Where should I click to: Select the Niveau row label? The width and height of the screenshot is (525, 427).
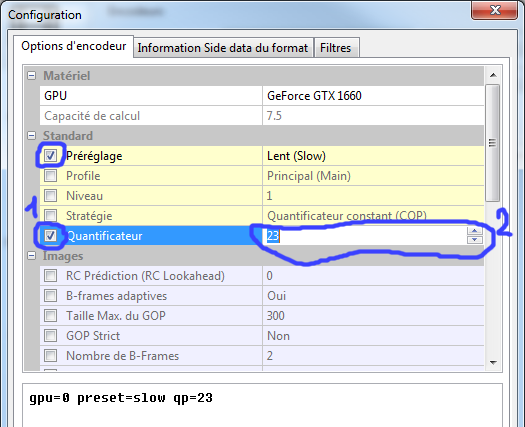(84, 196)
